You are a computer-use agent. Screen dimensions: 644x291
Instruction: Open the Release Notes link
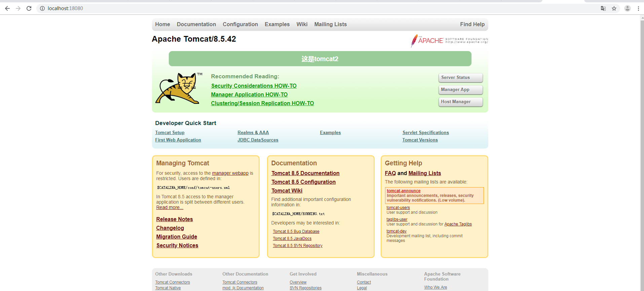[175, 219]
